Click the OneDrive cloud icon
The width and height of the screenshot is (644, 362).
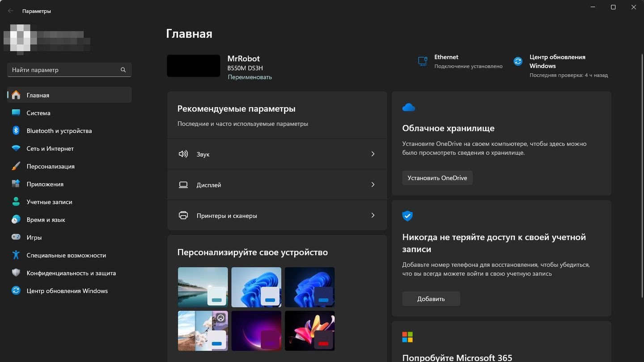409,107
